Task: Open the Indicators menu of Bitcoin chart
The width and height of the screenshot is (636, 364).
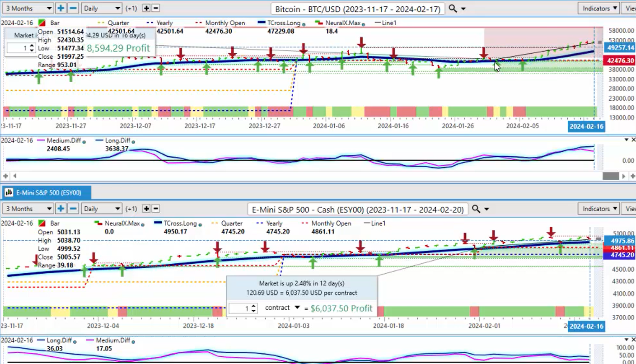Action: (599, 8)
